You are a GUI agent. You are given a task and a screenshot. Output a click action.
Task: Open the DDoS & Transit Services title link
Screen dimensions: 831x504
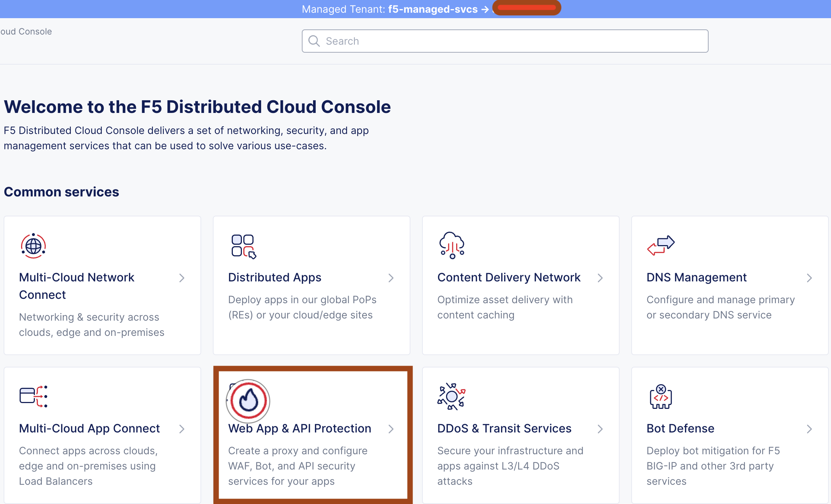(x=504, y=428)
